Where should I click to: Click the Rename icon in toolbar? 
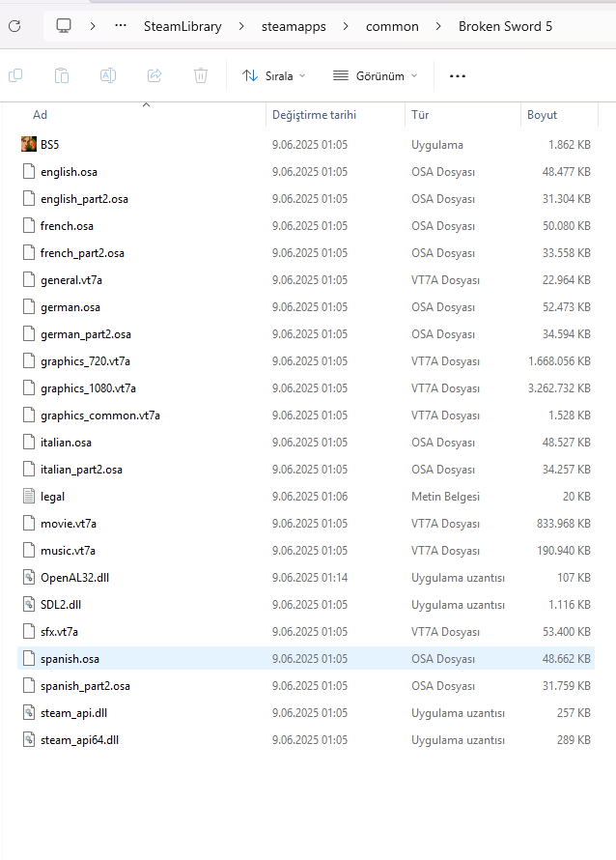[x=108, y=75]
